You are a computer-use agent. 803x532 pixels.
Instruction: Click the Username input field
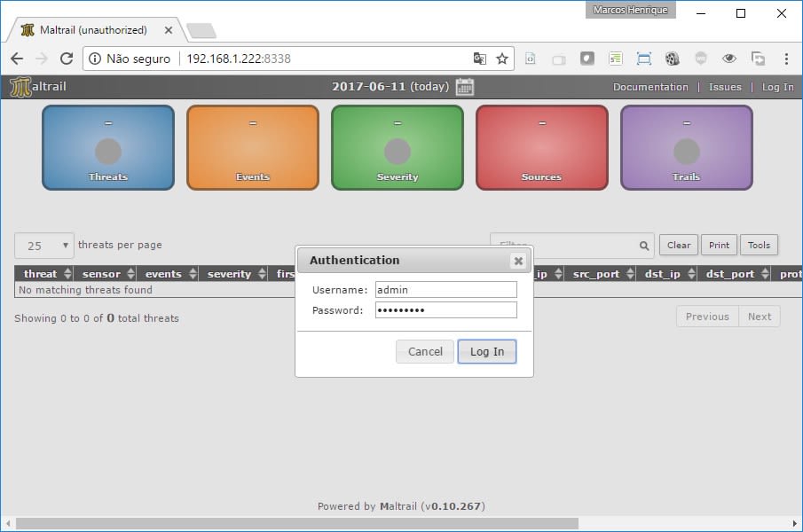[x=446, y=290]
